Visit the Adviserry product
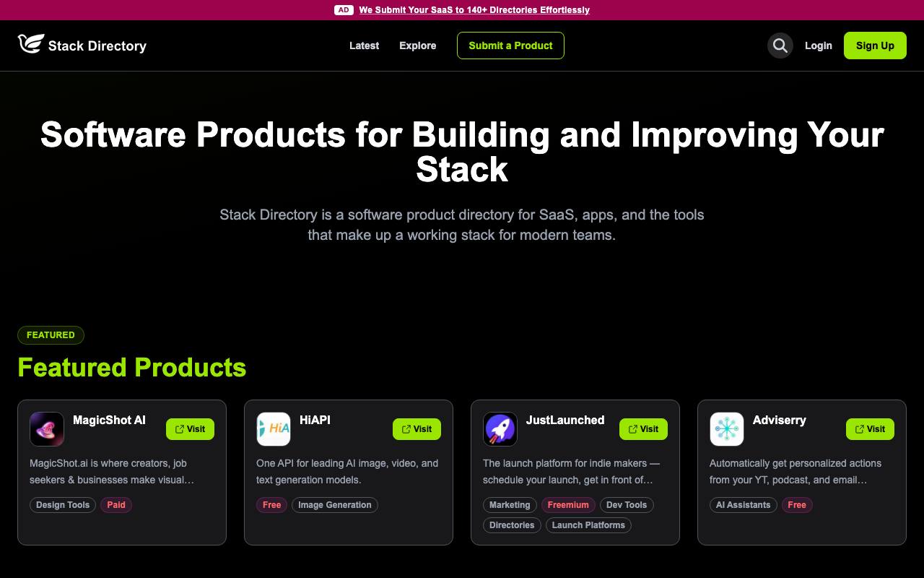The height and width of the screenshot is (578, 924). pos(870,429)
